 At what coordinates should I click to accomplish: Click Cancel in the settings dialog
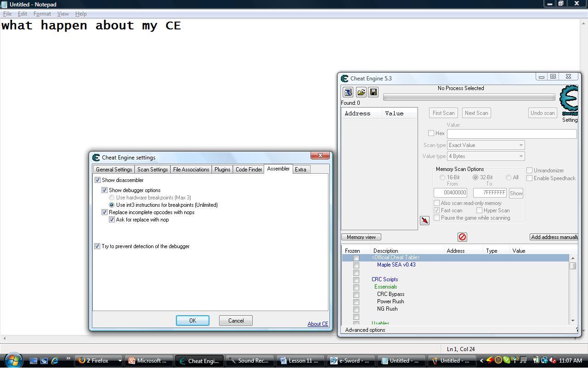tap(236, 321)
